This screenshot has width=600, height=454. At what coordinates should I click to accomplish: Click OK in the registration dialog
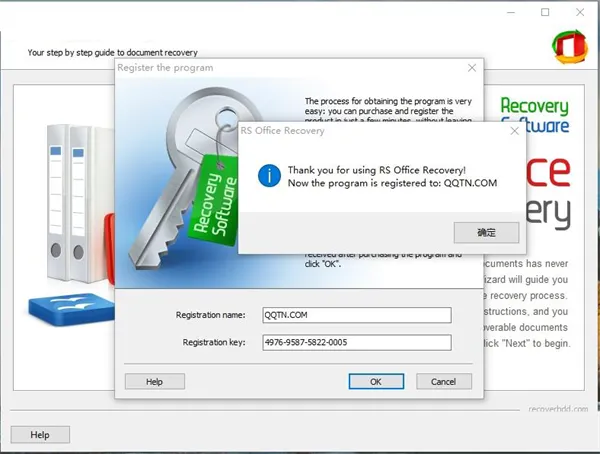376,382
